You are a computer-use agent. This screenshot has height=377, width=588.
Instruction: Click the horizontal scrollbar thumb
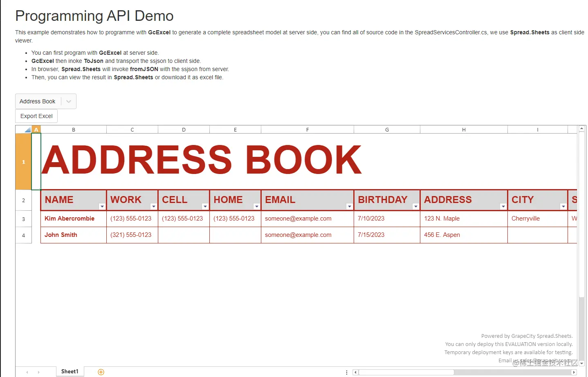pyautogui.click(x=406, y=372)
